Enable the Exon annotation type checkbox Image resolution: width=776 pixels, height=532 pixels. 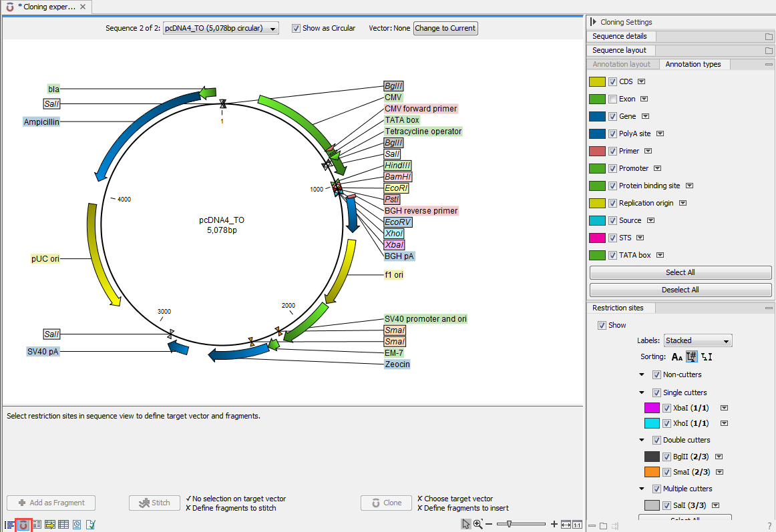click(612, 99)
